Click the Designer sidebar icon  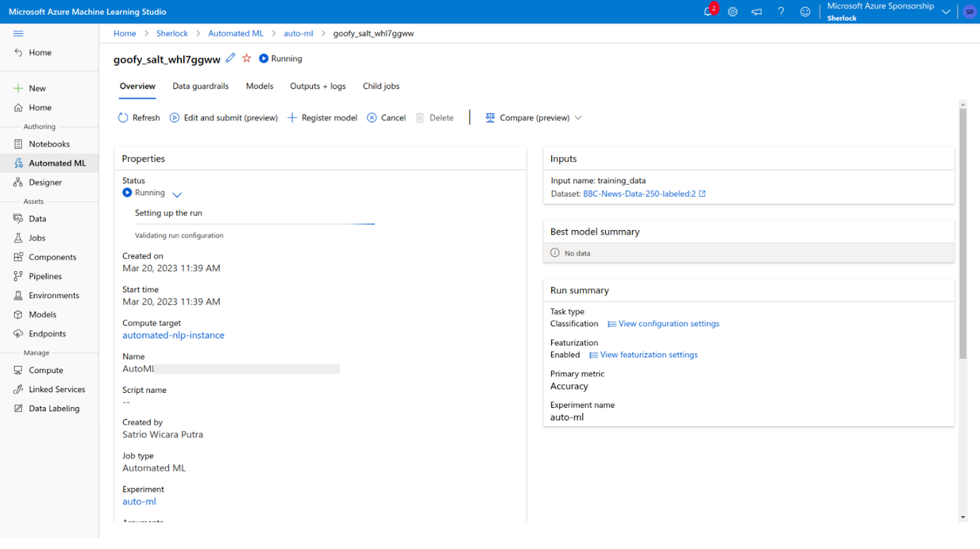[x=18, y=182]
